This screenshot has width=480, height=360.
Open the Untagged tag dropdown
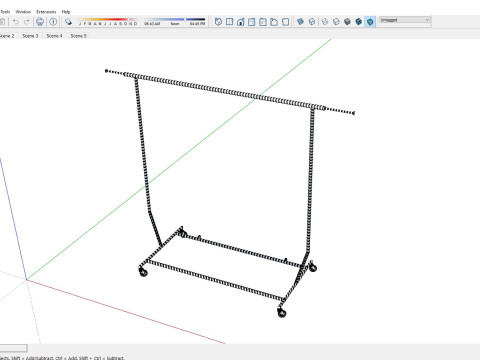[405, 20]
